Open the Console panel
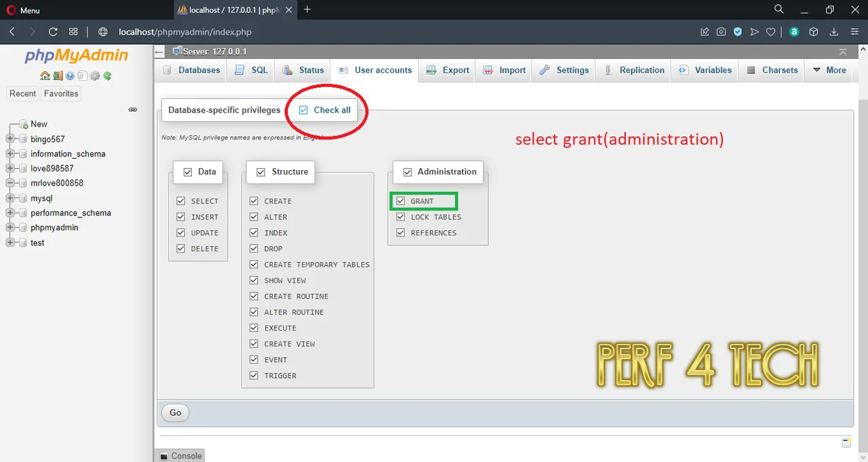The image size is (868, 462). (180, 456)
